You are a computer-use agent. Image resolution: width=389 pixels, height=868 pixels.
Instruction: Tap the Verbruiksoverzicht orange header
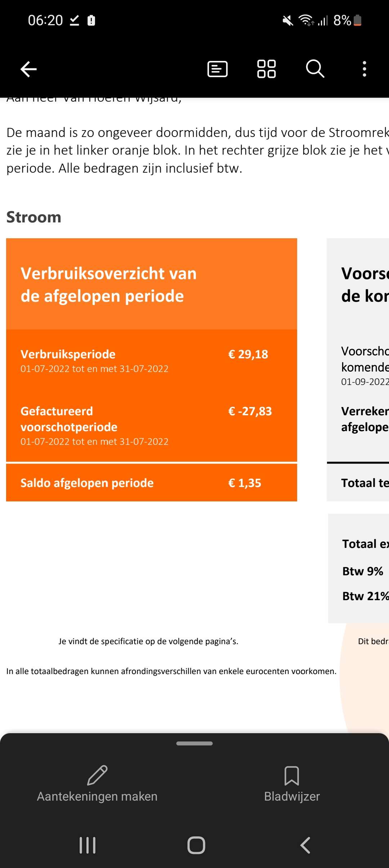(152, 284)
